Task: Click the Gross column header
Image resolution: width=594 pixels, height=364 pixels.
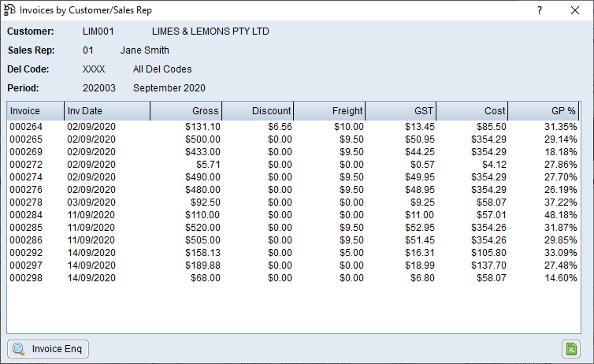Action: pos(186,111)
